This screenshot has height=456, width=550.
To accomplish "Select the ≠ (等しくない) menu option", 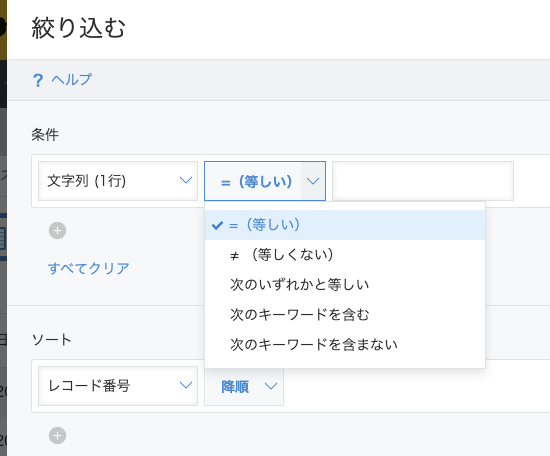I will (345, 255).
